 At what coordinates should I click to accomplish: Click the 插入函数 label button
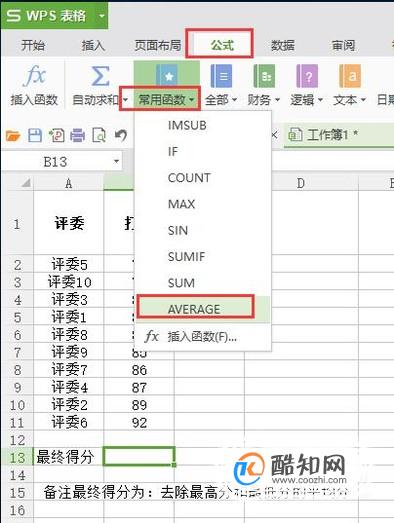34,99
